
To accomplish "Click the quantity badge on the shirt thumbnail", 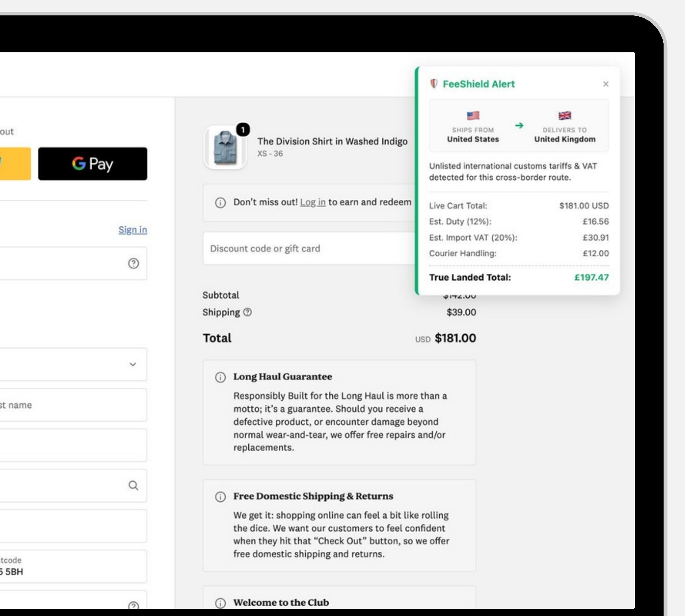I will [x=243, y=129].
